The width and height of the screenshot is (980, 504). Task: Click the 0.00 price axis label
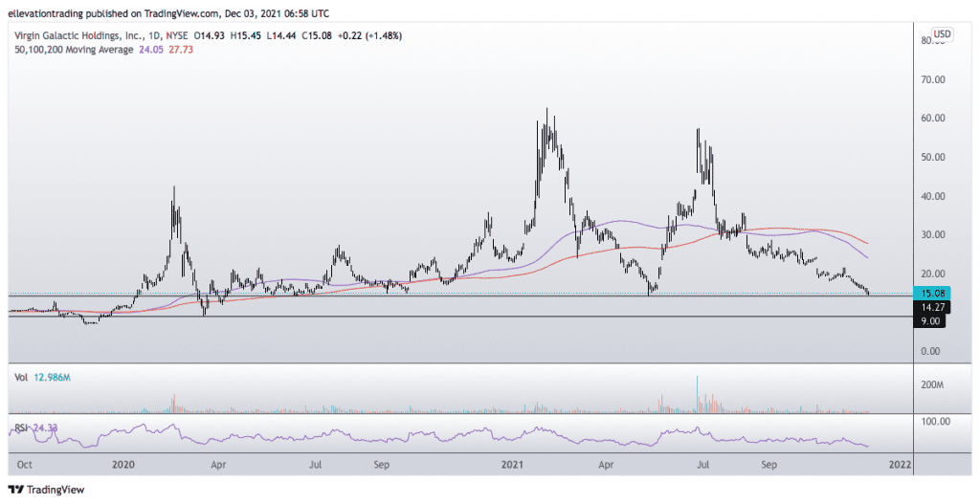pos(932,351)
